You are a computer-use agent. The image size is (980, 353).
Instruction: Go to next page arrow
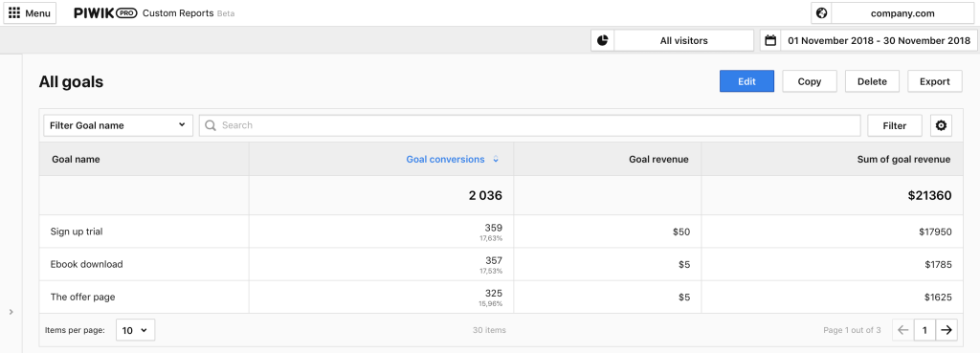point(947,330)
